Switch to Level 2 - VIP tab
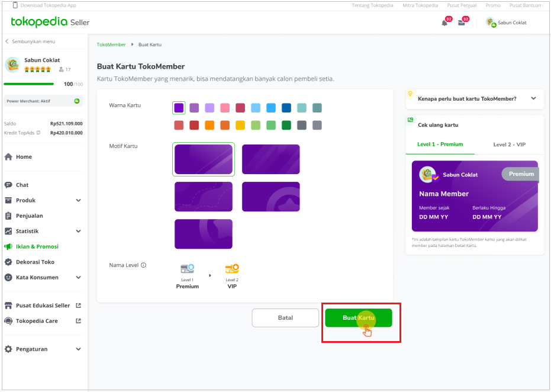The image size is (551, 392). coord(509,144)
